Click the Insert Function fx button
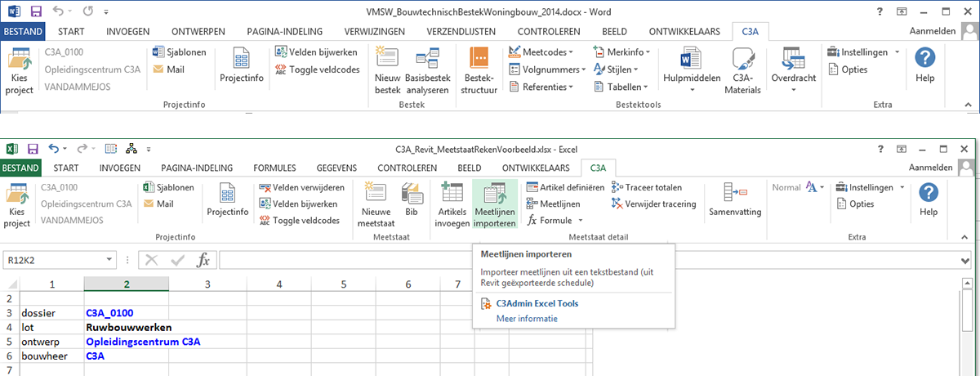980x376 pixels. click(203, 260)
